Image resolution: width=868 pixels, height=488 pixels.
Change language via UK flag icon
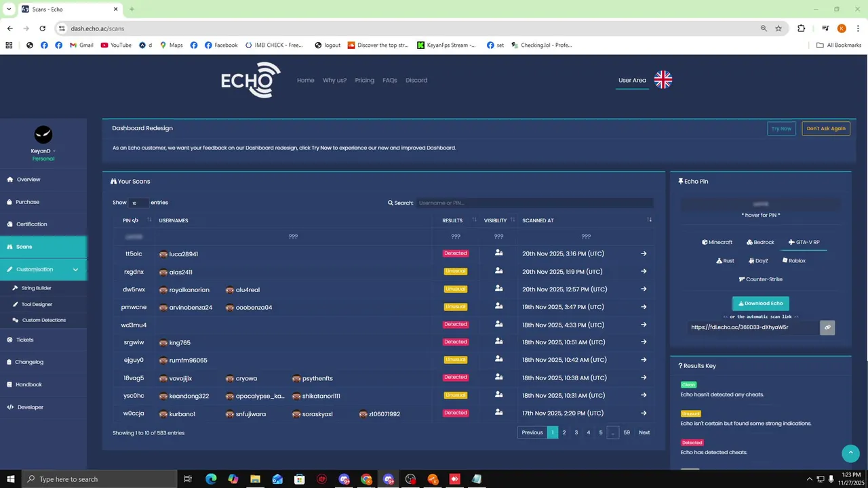[663, 80]
